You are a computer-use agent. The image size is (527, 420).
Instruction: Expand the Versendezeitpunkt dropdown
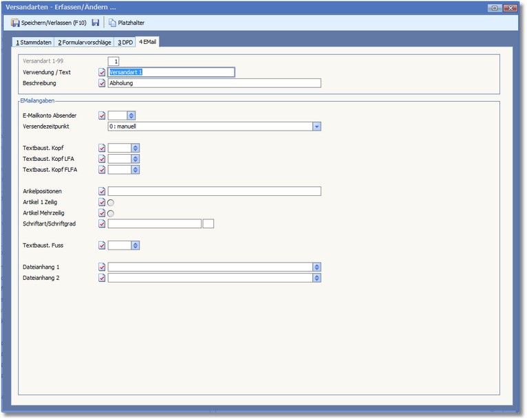pyautogui.click(x=316, y=126)
